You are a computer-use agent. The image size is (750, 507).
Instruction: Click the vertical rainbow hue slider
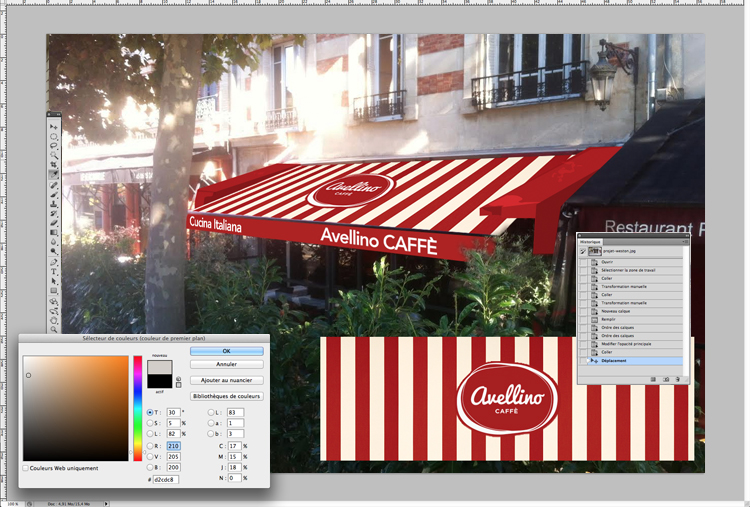[x=138, y=408]
